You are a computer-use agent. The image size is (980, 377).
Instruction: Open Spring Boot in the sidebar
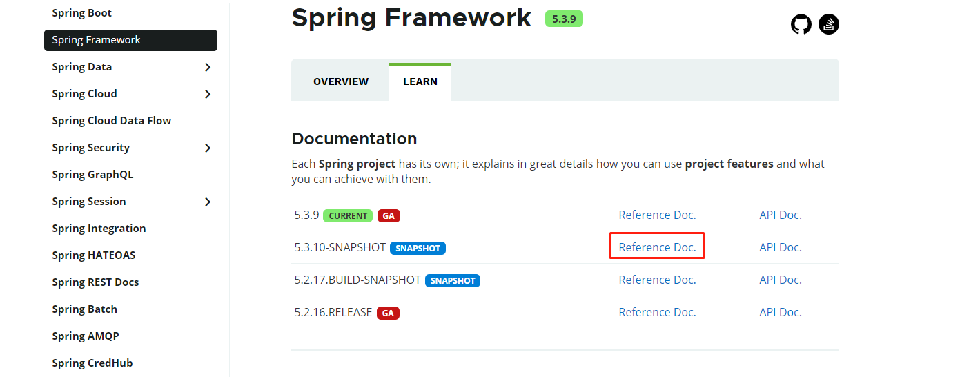tap(81, 13)
